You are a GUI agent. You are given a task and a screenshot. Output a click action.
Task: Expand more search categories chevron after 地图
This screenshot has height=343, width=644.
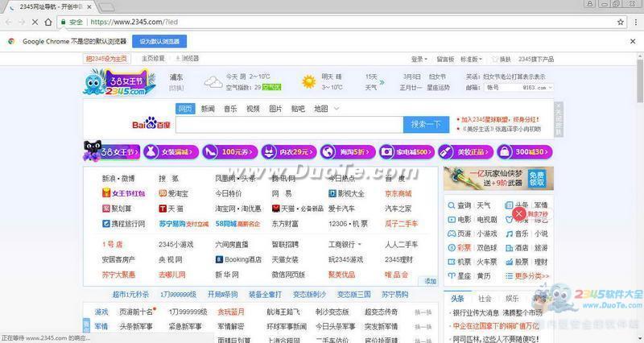click(x=336, y=109)
